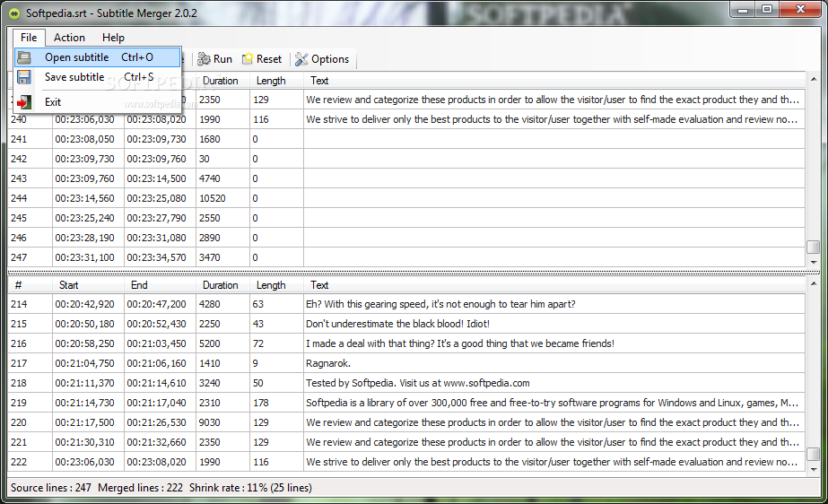Click the Reset toolbar icon
Viewport: 828px width, 504px height.
[247, 59]
